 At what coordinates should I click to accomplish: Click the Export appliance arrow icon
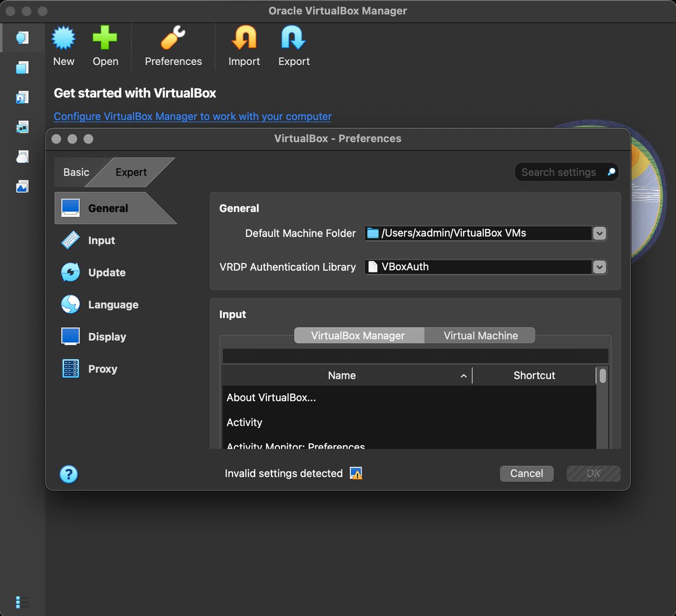click(293, 38)
